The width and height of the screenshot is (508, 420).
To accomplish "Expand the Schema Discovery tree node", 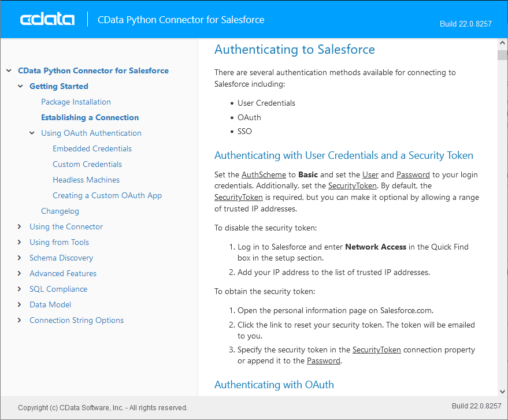I will 19,258.
